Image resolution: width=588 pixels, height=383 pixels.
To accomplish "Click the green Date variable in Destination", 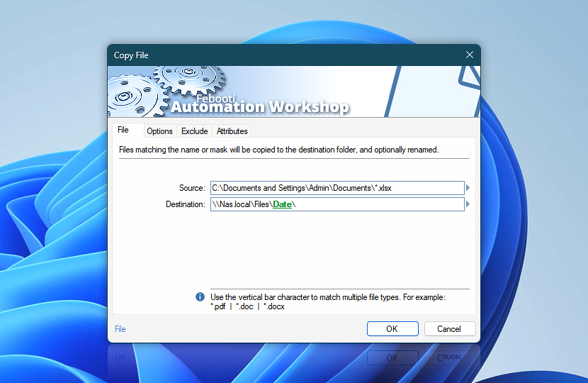I will (x=283, y=204).
